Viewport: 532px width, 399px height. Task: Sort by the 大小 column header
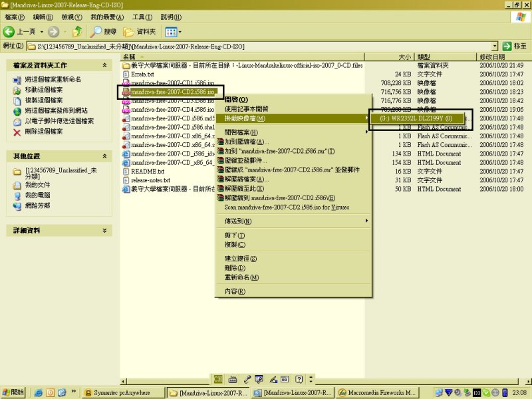pos(390,57)
